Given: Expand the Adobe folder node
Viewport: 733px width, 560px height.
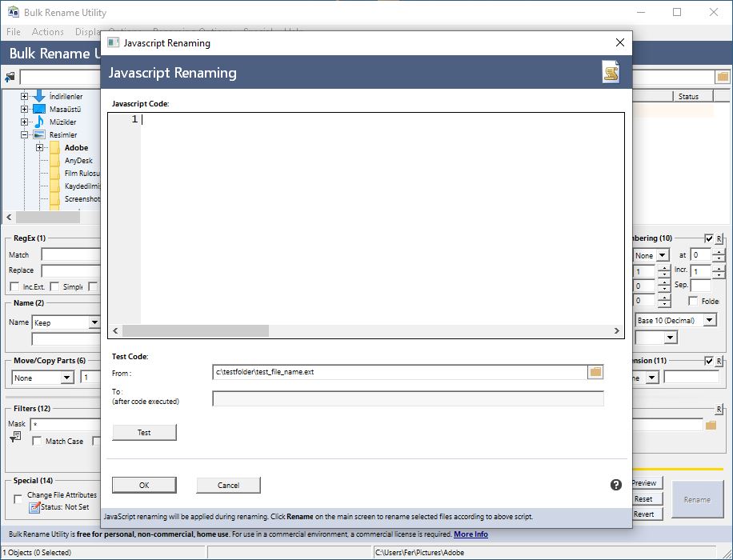Looking at the screenshot, I should tap(40, 148).
